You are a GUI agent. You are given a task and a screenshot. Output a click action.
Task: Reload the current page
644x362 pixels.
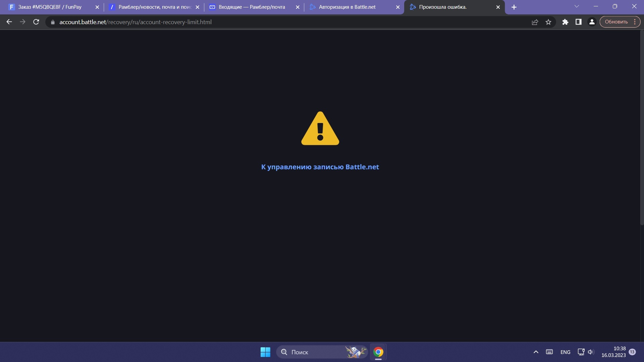click(36, 22)
